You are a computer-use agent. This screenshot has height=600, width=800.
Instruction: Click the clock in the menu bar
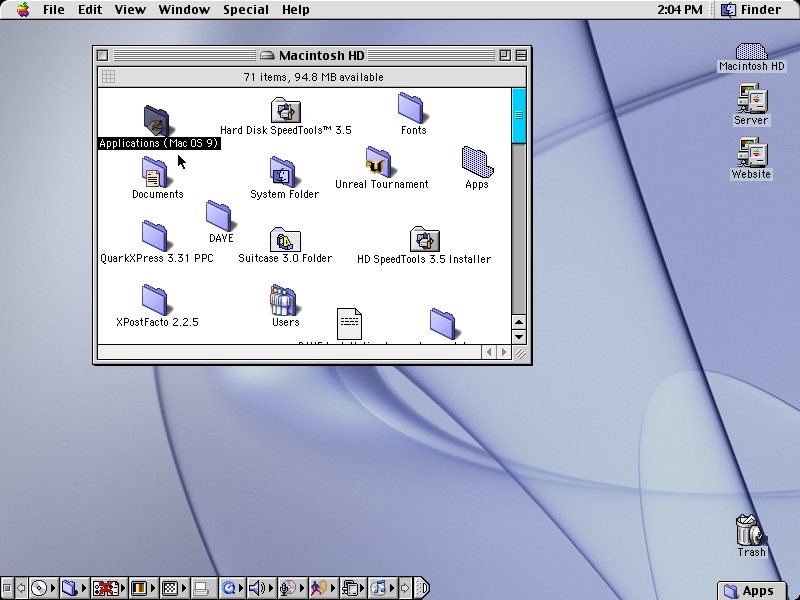(x=679, y=10)
